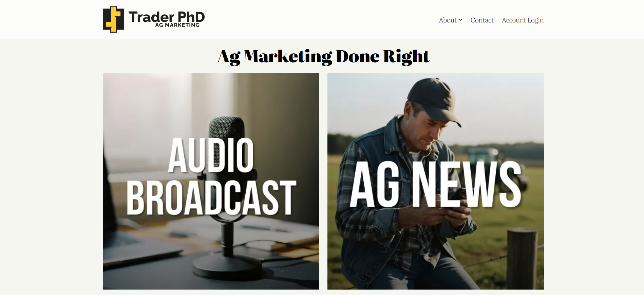Click the AG MARKETING tagline under the logo
Image resolution: width=644 pixels, height=295 pixels.
pos(177,25)
